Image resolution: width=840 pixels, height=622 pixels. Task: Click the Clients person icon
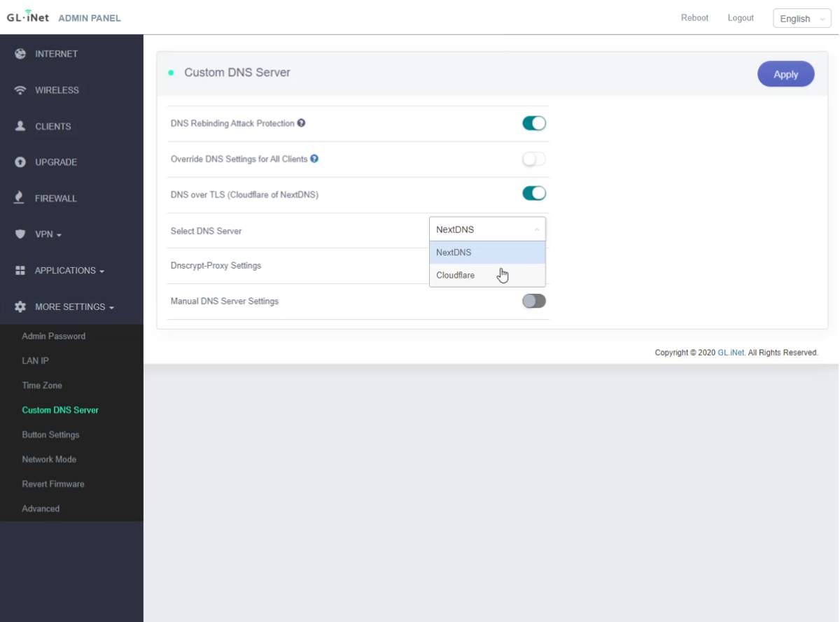(20, 127)
